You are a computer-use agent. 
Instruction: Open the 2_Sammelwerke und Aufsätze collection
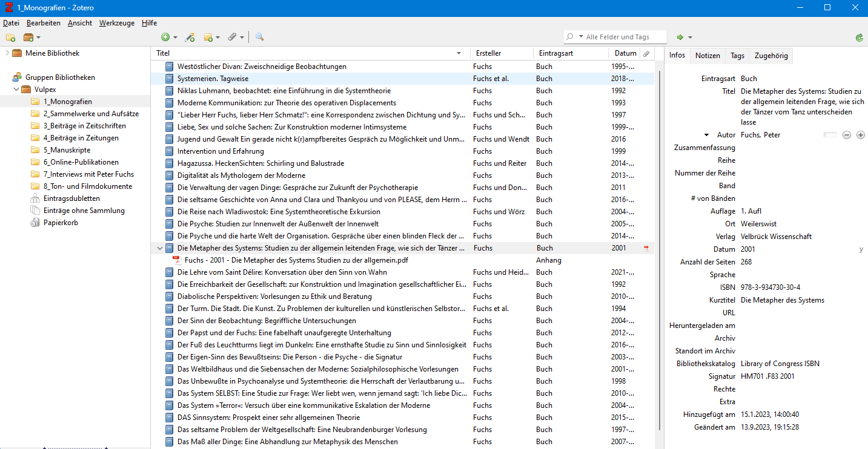(91, 114)
